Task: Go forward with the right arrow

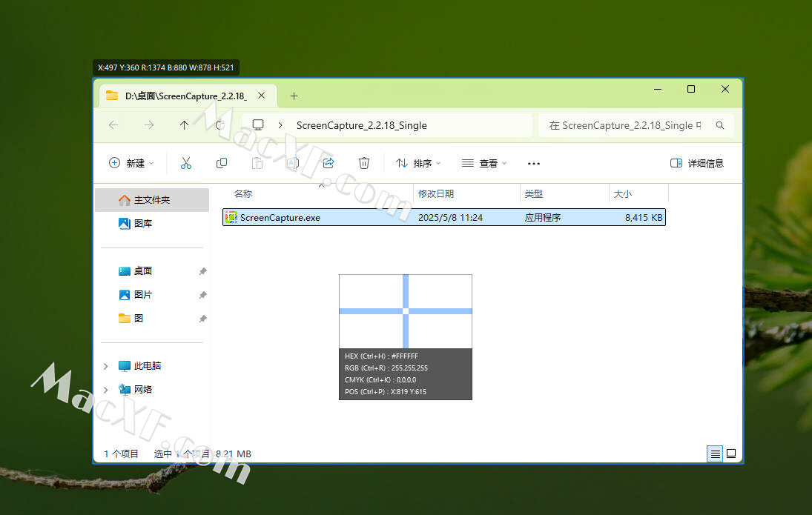Action: tap(148, 124)
